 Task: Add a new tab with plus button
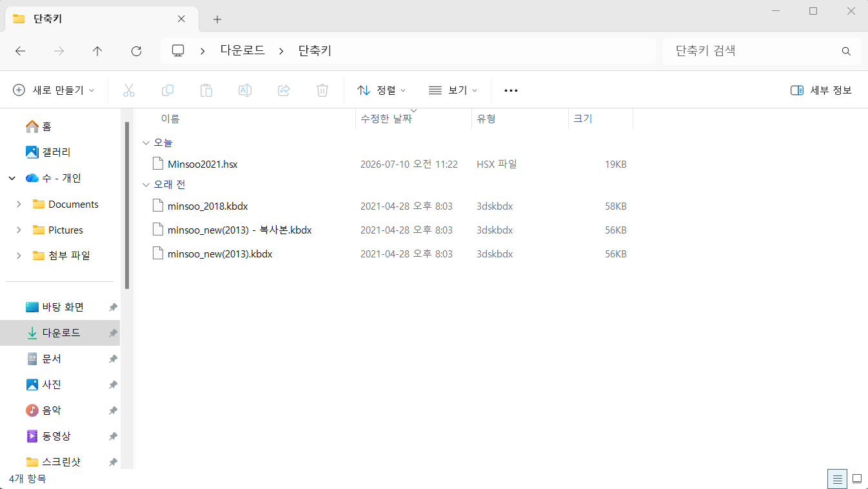(x=217, y=19)
